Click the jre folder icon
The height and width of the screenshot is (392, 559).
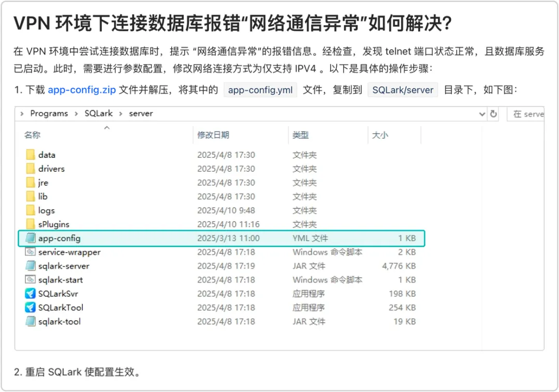[31, 182]
